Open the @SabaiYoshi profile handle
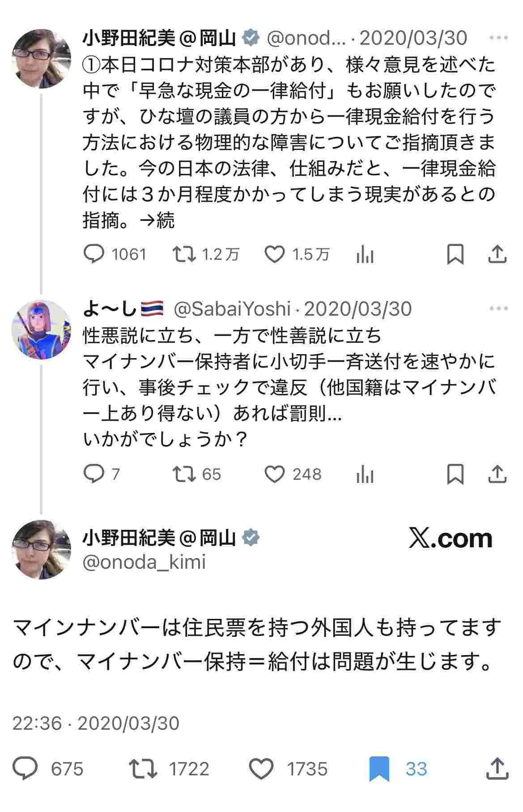This screenshot has width=523, height=812. pos(232,309)
